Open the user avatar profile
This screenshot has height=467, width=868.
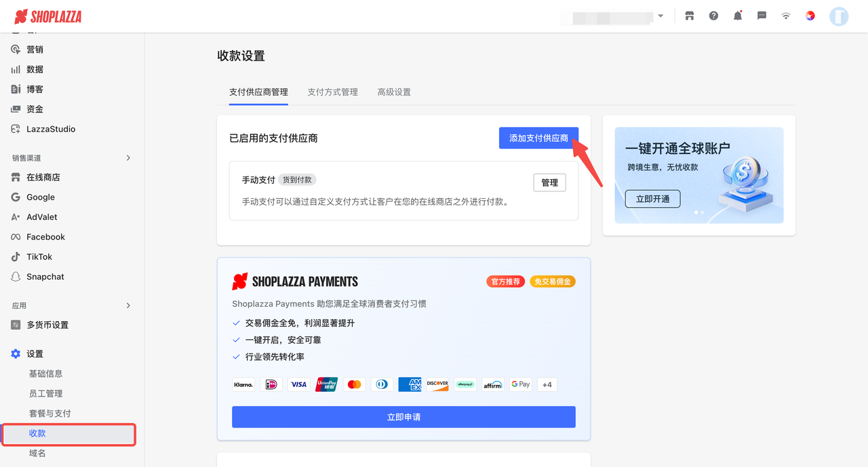pos(839,16)
